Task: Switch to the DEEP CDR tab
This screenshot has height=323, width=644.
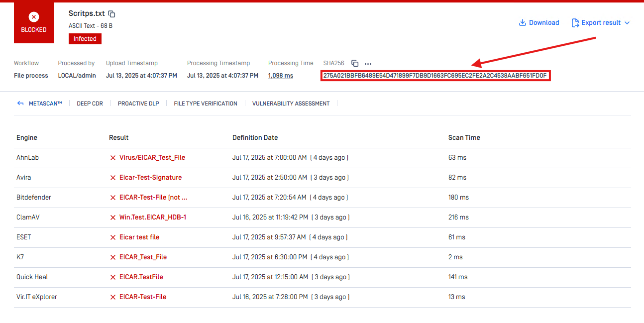Action: pyautogui.click(x=90, y=104)
